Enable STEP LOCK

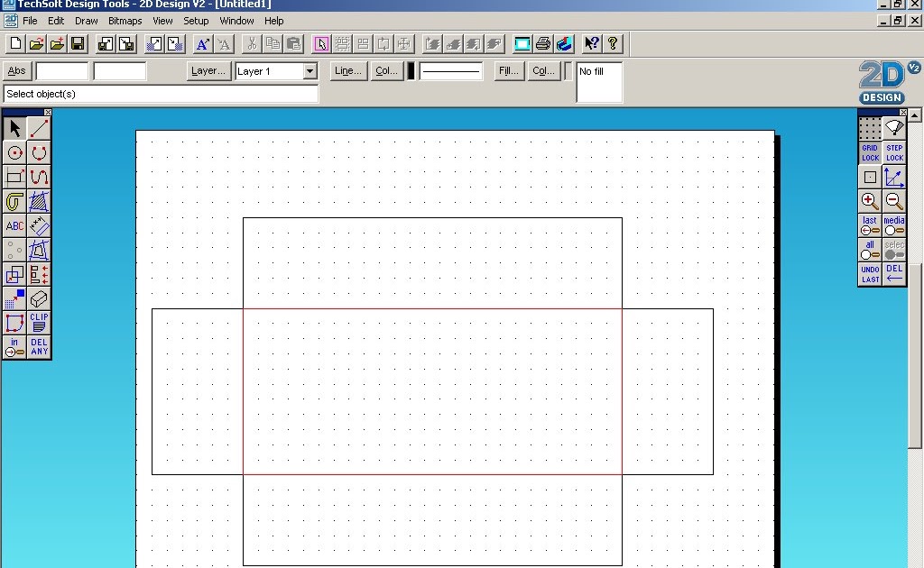coord(893,151)
